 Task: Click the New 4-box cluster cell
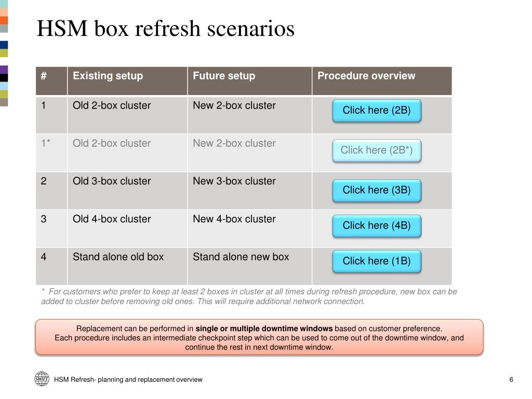(x=250, y=229)
